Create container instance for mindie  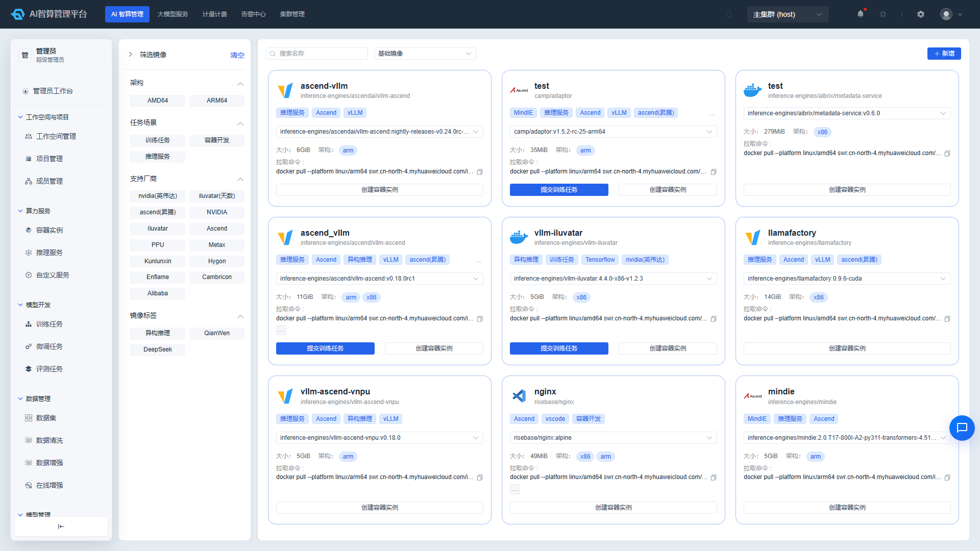[847, 508]
